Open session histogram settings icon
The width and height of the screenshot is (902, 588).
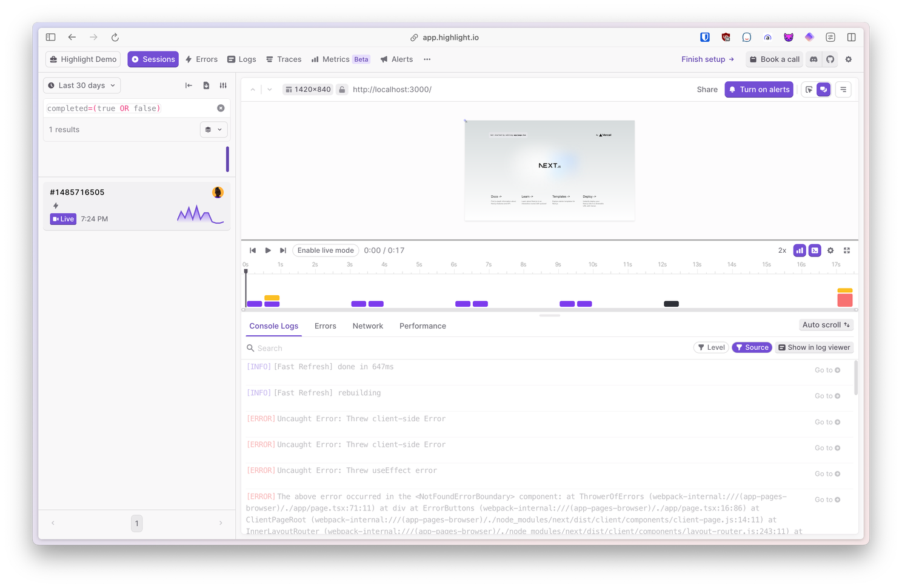223,85
